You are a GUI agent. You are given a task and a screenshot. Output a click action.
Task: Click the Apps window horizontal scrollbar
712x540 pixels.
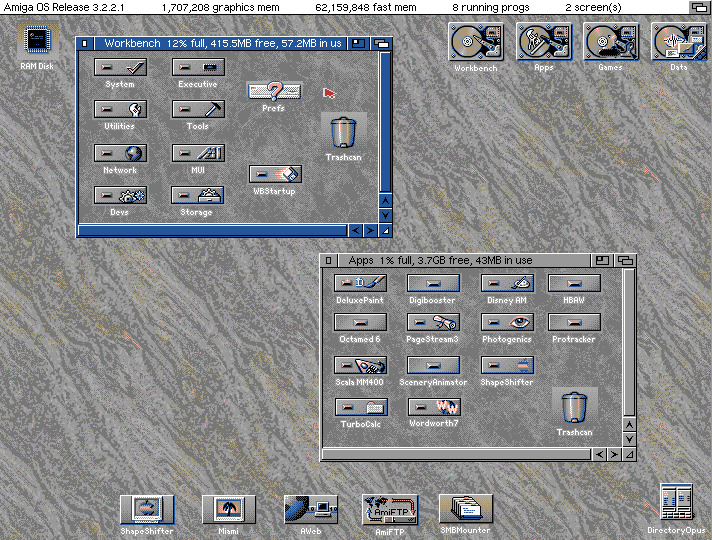click(x=456, y=454)
